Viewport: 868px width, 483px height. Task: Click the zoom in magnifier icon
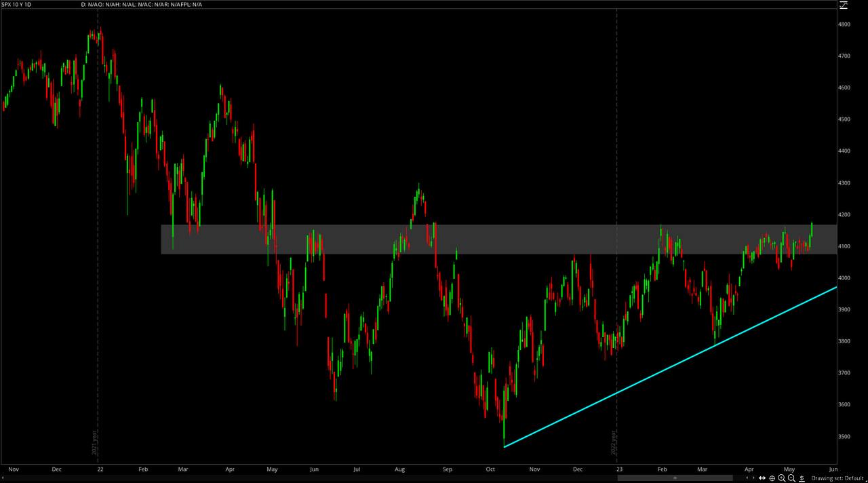tap(782, 478)
